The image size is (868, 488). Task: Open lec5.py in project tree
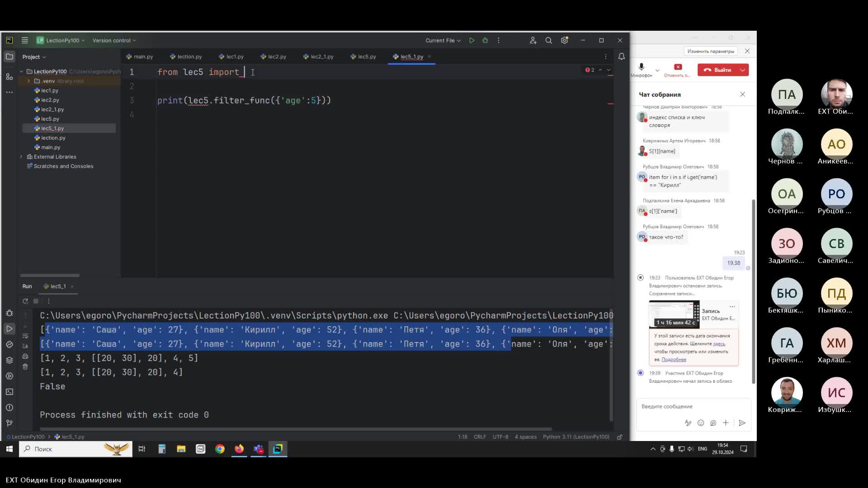click(50, 119)
